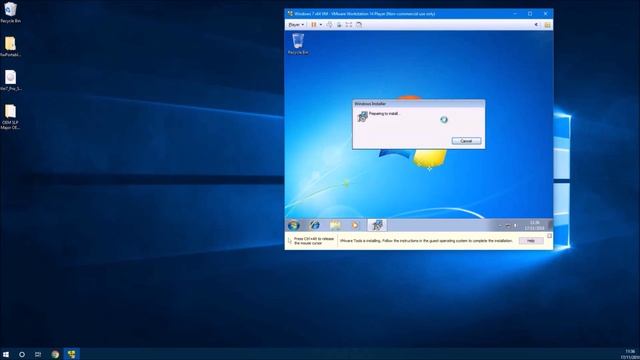The image size is (640, 360).
Task: Launch Internet Explorer from guest taskbar
Action: [x=315, y=225]
